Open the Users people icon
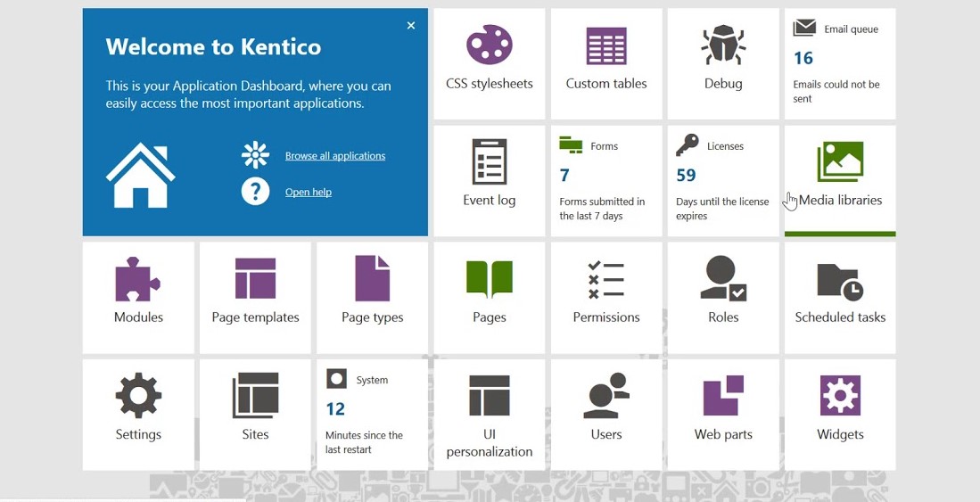Screen dimensions: 980x502 606,395
